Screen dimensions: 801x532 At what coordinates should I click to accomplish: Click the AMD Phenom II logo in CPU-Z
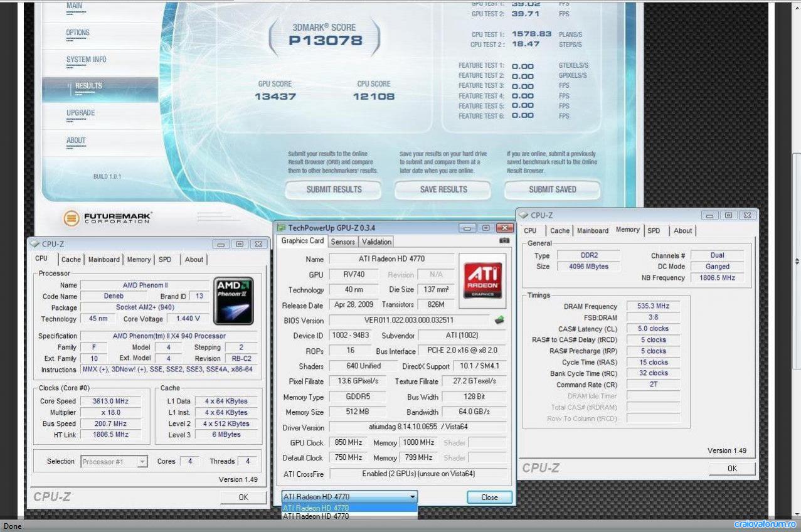(233, 302)
